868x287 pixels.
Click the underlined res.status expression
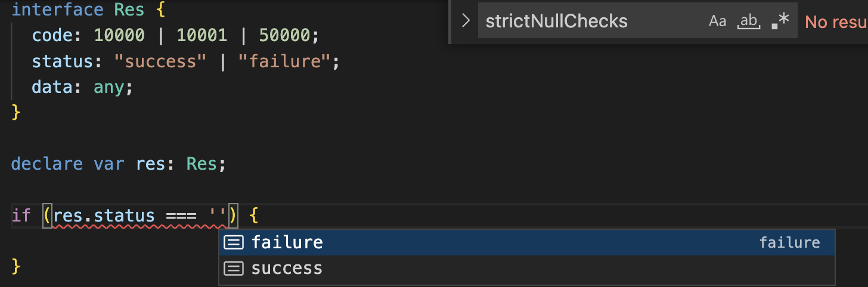point(104,215)
